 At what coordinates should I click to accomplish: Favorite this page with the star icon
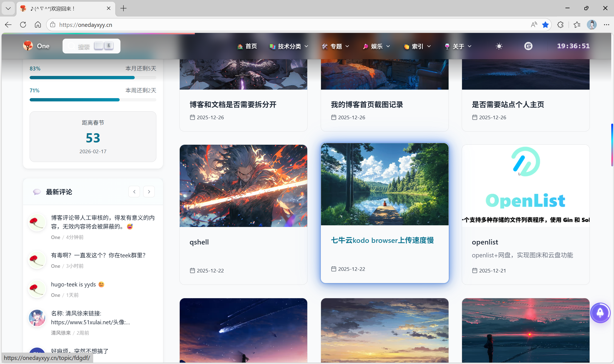tap(545, 25)
